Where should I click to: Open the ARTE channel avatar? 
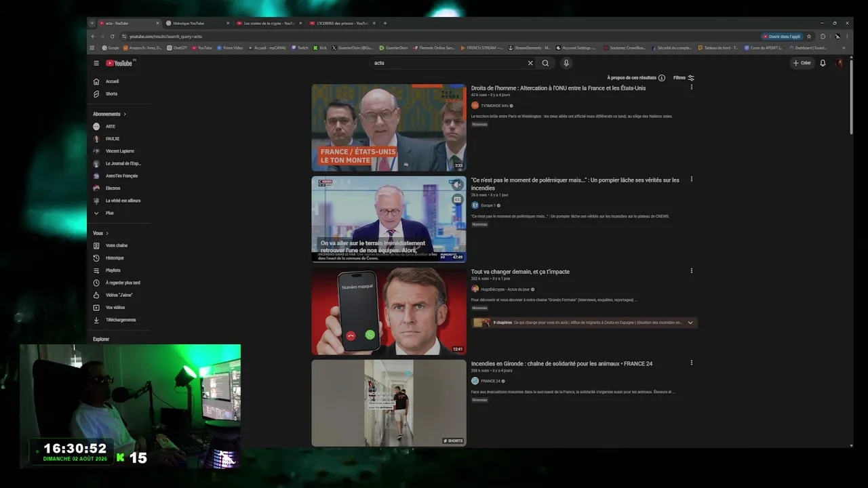96,126
